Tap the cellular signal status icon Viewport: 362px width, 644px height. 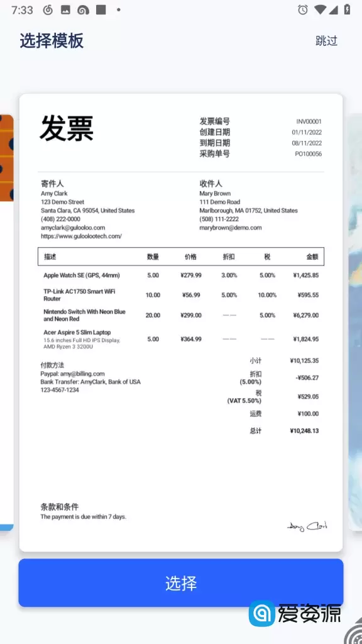pyautogui.click(x=333, y=10)
